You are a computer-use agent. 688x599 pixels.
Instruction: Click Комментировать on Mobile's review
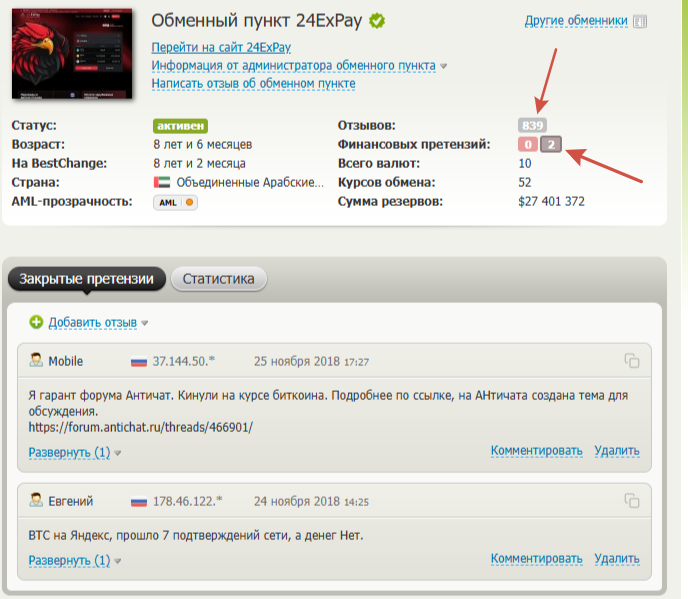click(537, 451)
